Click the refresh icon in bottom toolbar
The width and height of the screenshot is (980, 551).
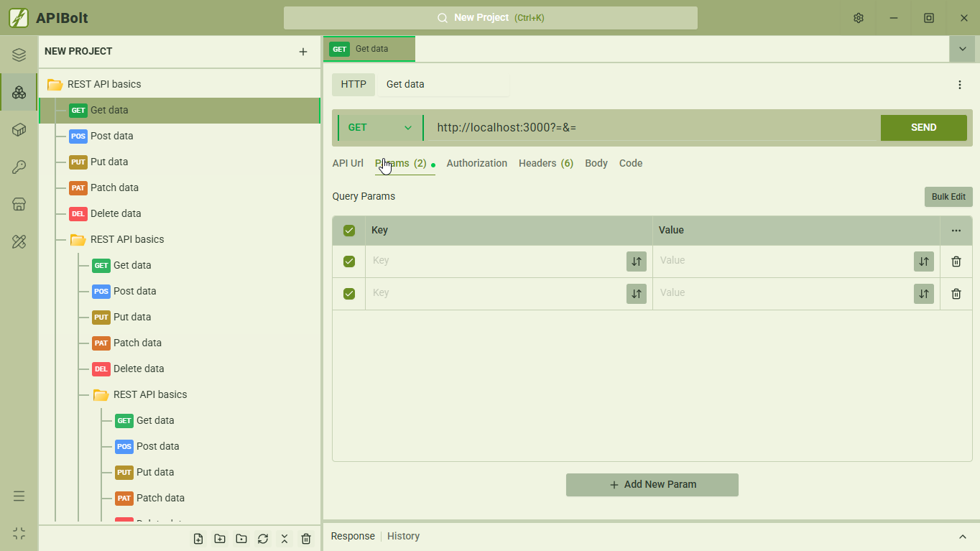[263, 539]
